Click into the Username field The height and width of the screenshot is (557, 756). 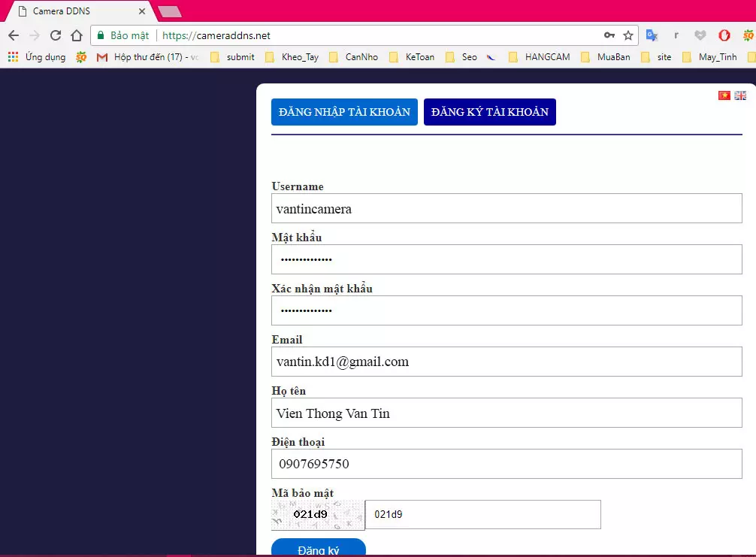pyautogui.click(x=507, y=208)
